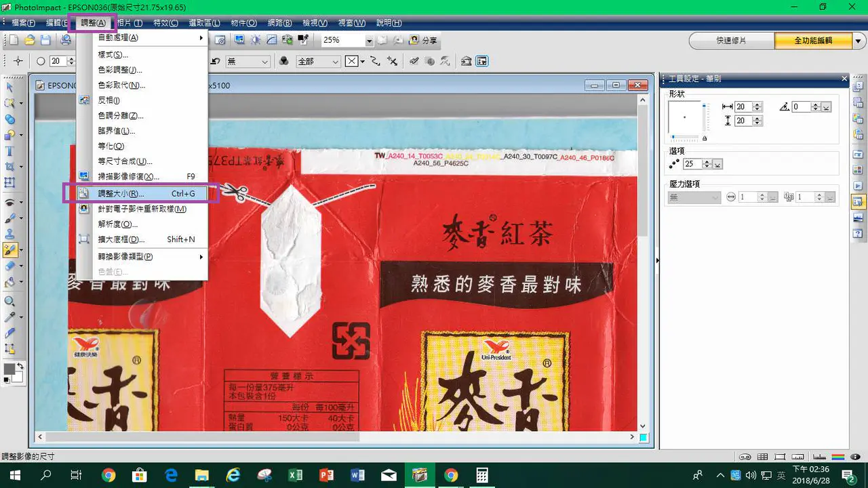The width and height of the screenshot is (868, 488).
Task: Close the 工具設定 - 筆刷 panel
Action: pyautogui.click(x=844, y=79)
